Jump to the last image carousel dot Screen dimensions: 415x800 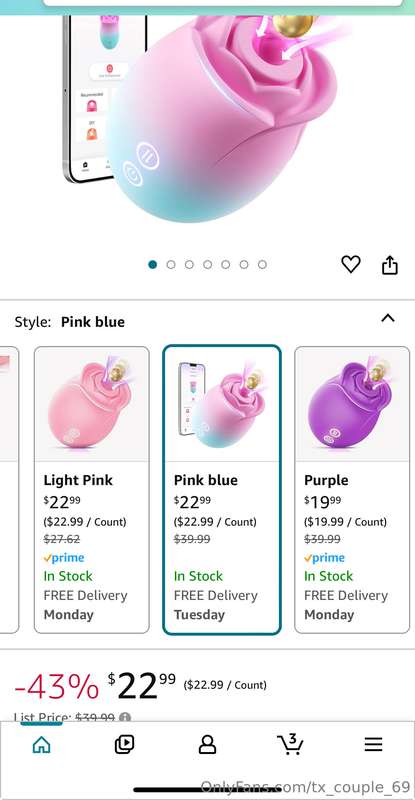click(x=262, y=264)
